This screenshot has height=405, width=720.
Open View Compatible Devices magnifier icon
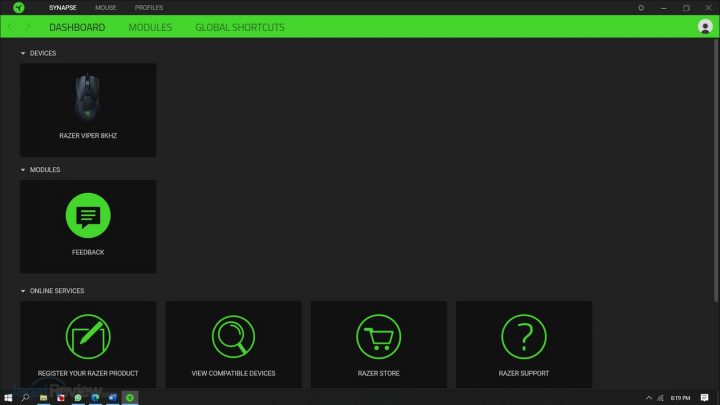[233, 337]
